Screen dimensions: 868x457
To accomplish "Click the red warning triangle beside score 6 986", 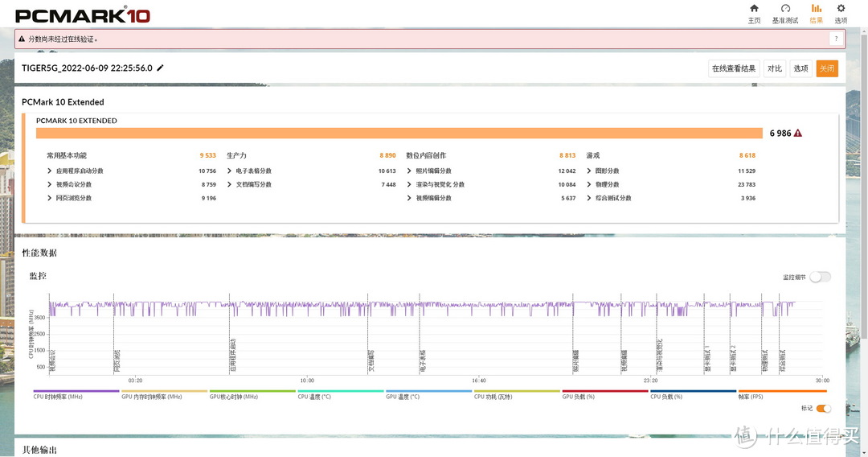I will coord(798,133).
